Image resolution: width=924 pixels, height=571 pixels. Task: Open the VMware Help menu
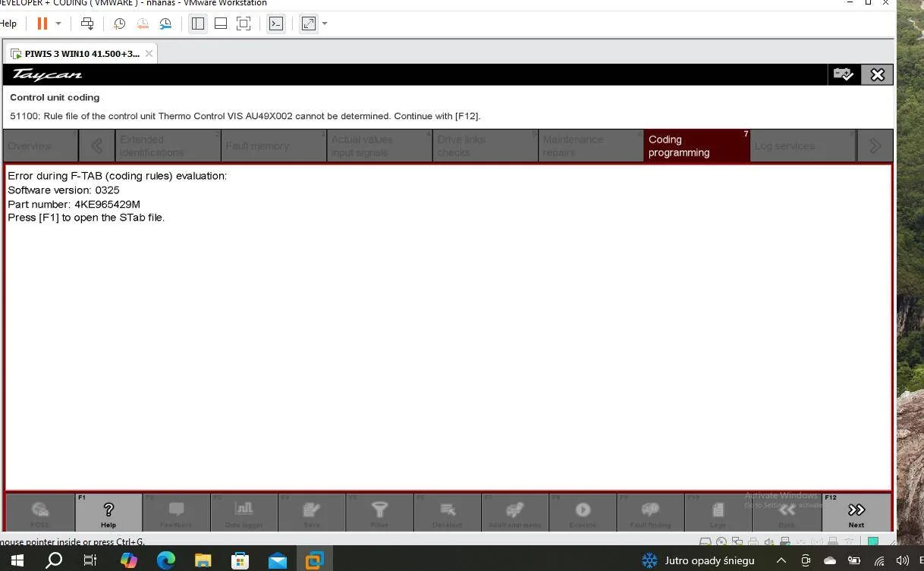pos(8,24)
